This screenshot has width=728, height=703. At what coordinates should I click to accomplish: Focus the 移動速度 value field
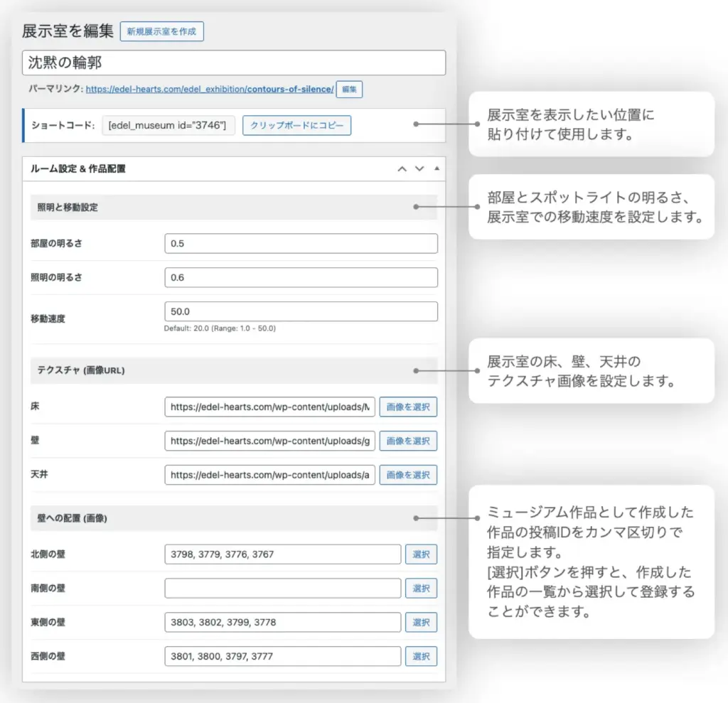[301, 311]
